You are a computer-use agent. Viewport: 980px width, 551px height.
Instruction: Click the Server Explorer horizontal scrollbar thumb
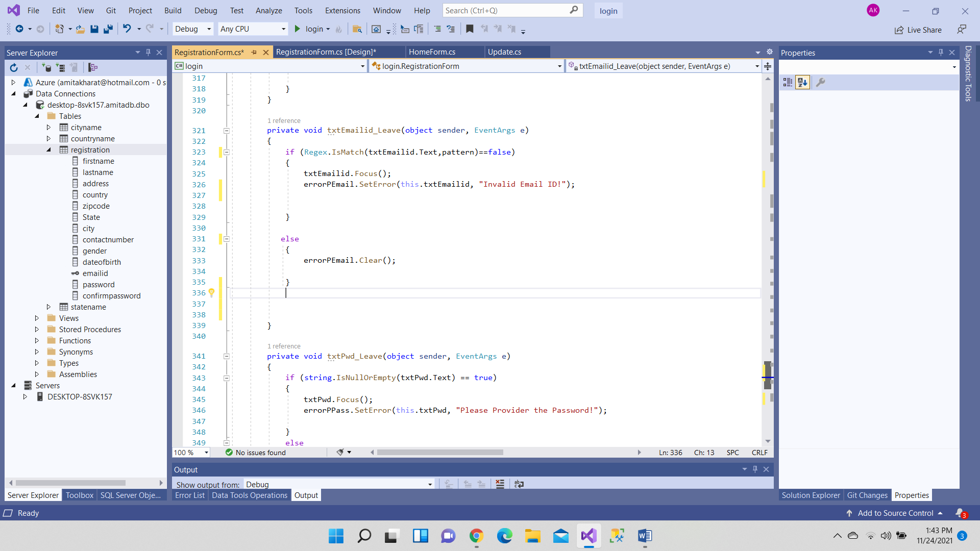pyautogui.click(x=70, y=483)
